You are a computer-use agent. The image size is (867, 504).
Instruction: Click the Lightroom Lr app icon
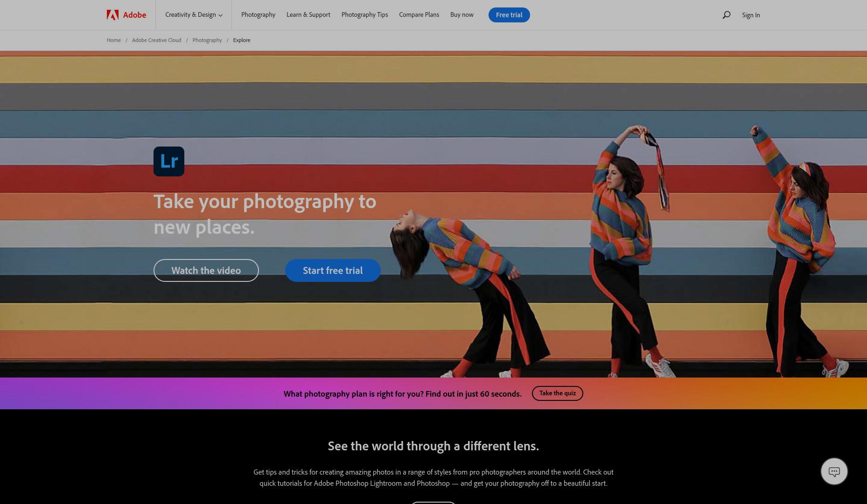pos(169,161)
